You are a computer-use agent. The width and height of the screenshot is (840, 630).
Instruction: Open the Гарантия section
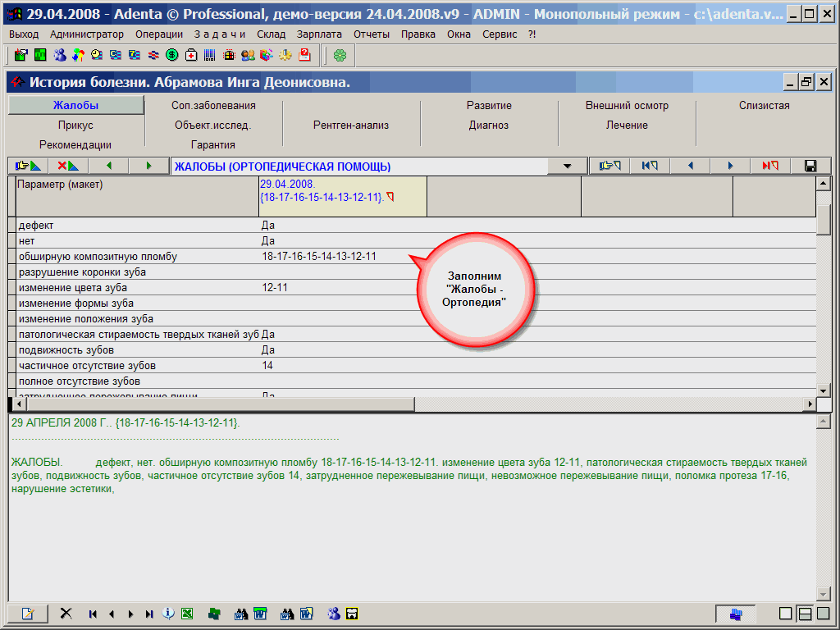[x=213, y=145]
